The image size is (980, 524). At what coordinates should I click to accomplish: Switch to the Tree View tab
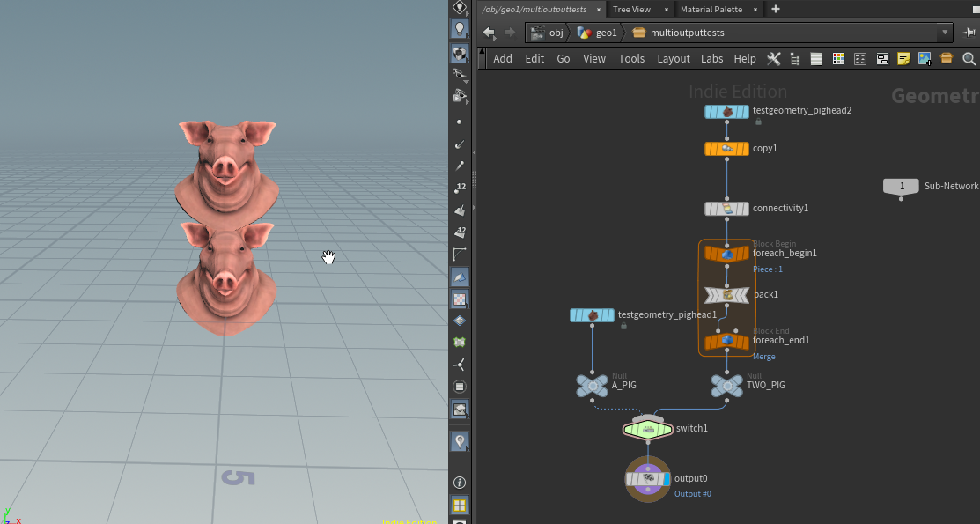tap(631, 10)
